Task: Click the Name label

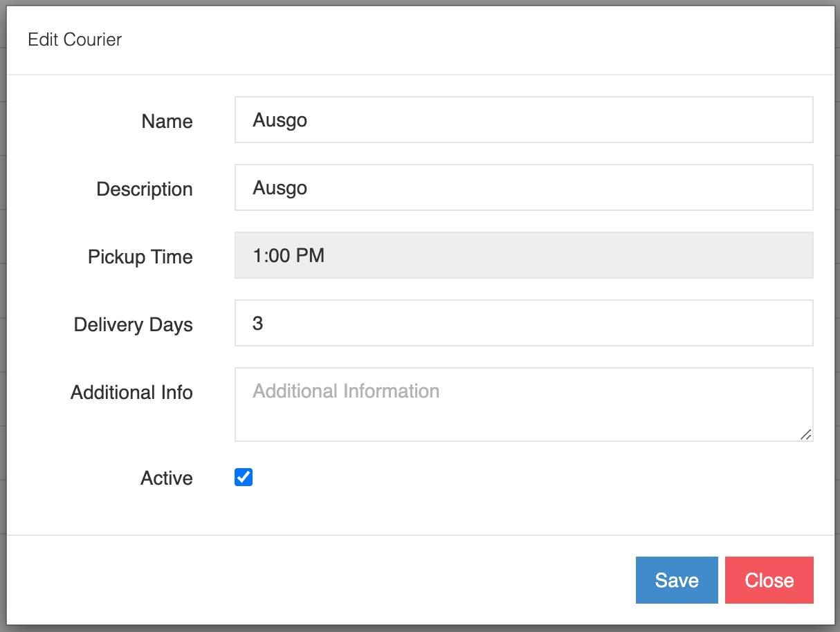Action: 167,121
